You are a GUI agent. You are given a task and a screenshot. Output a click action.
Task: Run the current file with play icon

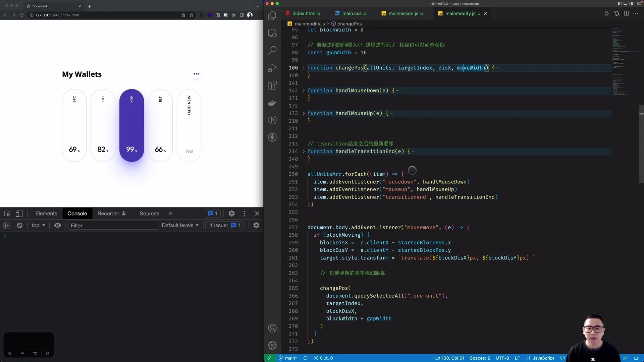(x=607, y=13)
